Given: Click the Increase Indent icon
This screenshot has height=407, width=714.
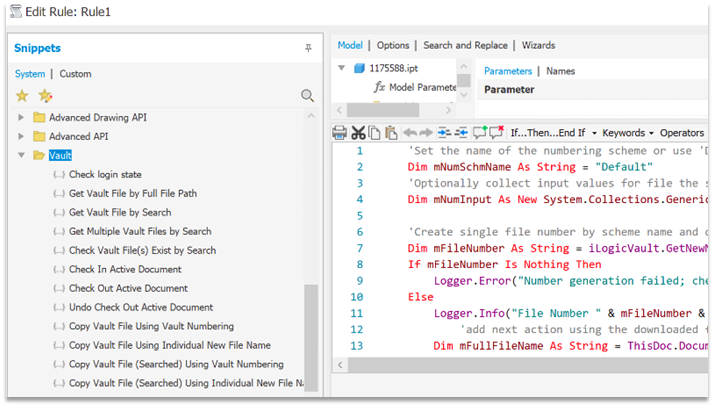Looking at the screenshot, I should tap(444, 133).
